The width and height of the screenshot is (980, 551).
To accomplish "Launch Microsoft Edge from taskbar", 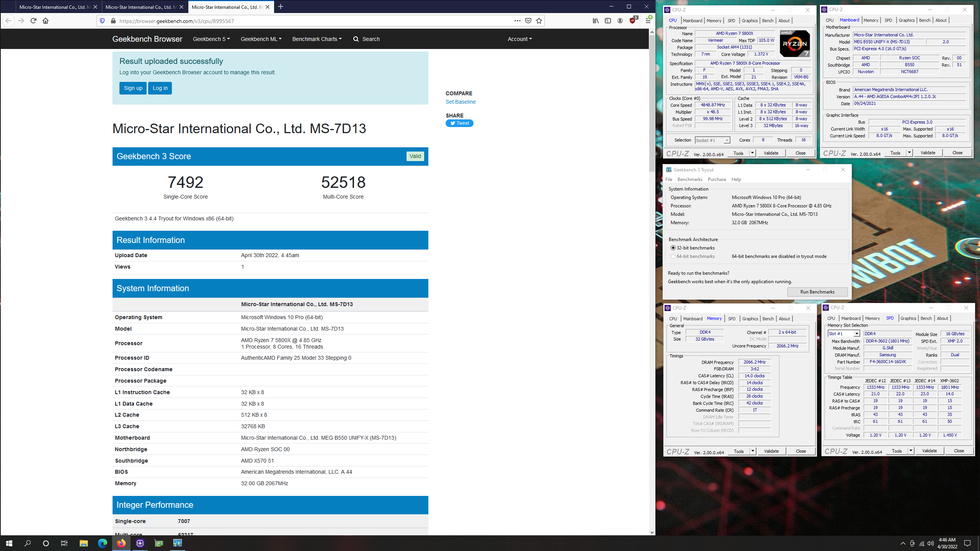I will (102, 543).
